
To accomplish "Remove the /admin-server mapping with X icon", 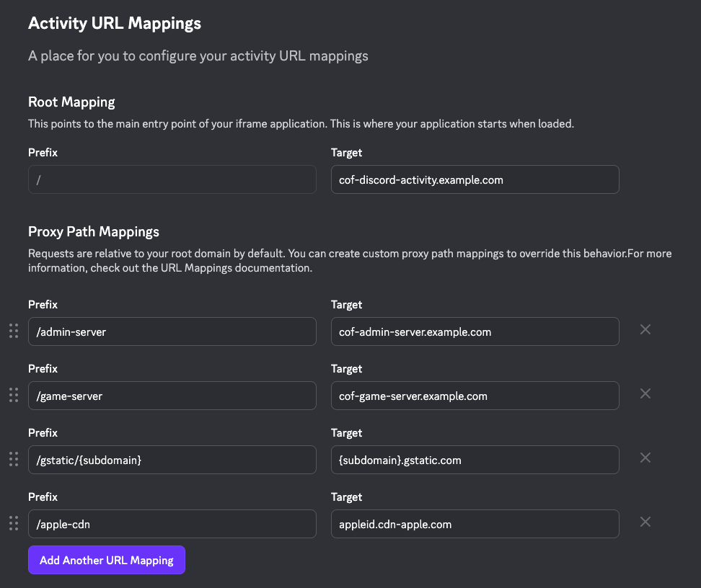I will [x=645, y=329].
